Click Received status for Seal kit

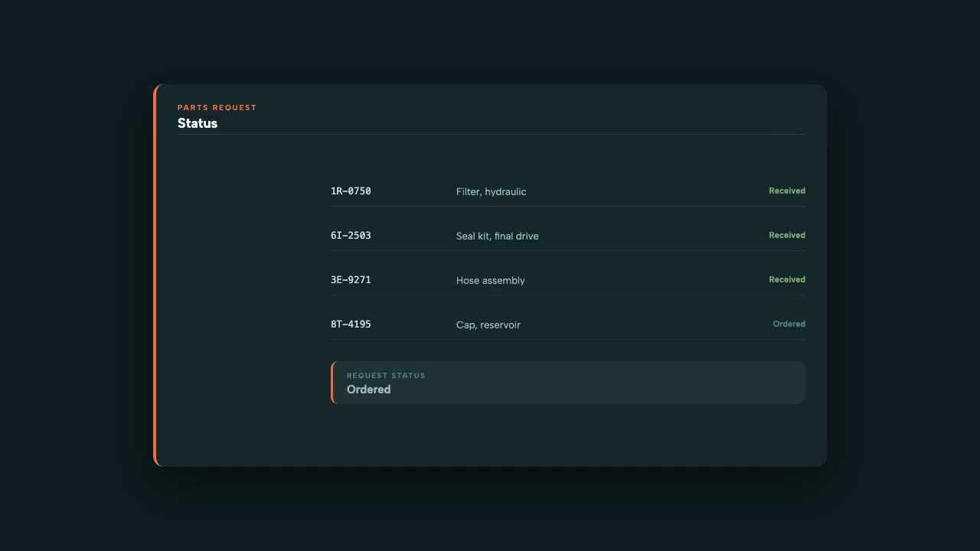click(787, 235)
